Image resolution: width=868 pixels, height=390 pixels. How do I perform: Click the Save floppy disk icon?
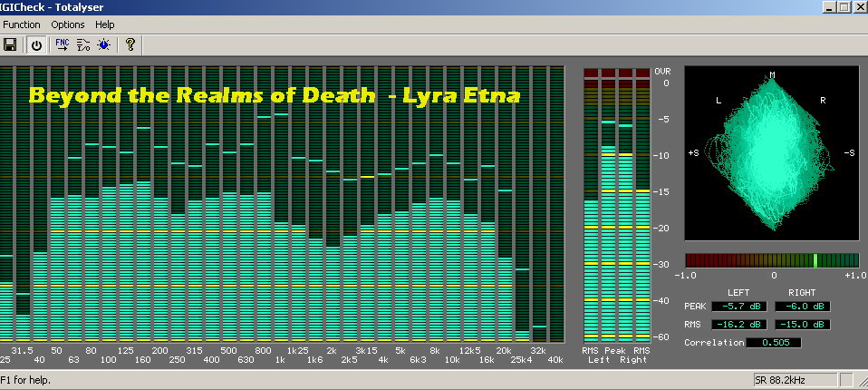[10, 44]
